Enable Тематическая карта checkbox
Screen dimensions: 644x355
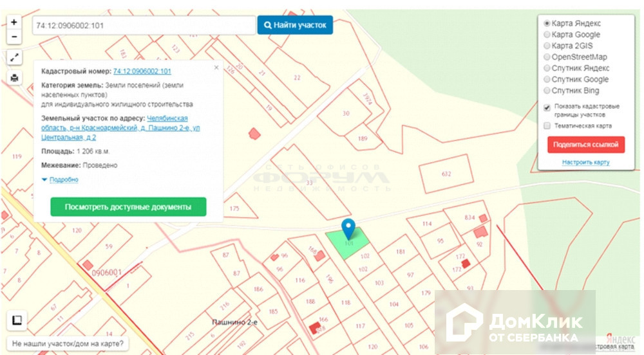point(547,126)
